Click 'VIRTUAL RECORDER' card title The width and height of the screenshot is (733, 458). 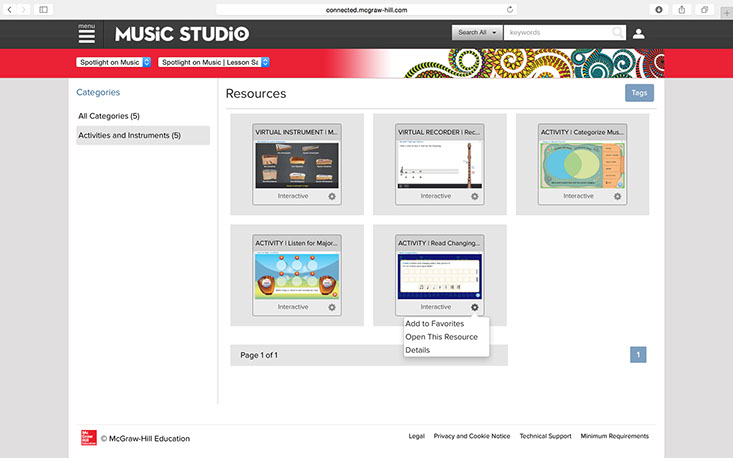[439, 132]
